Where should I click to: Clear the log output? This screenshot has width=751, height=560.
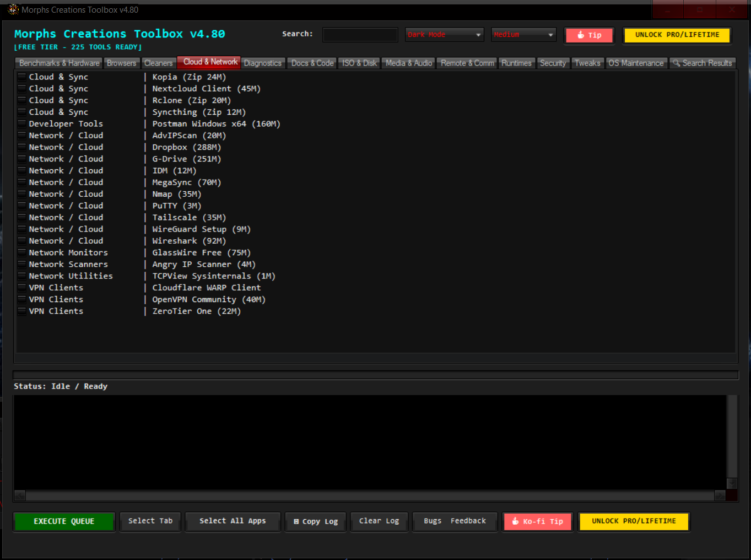click(379, 521)
